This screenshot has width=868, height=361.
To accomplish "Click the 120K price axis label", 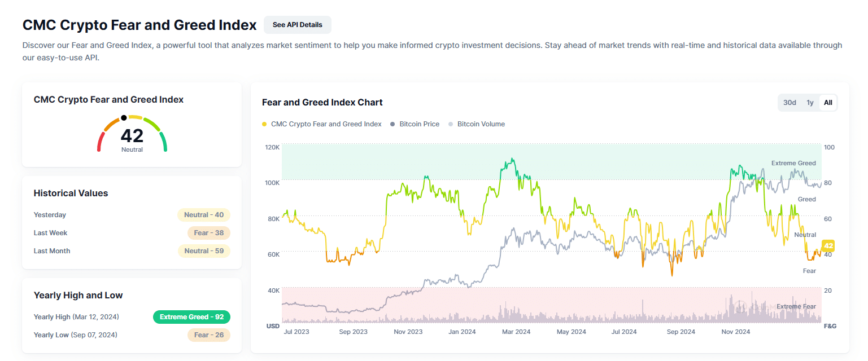I will point(272,147).
